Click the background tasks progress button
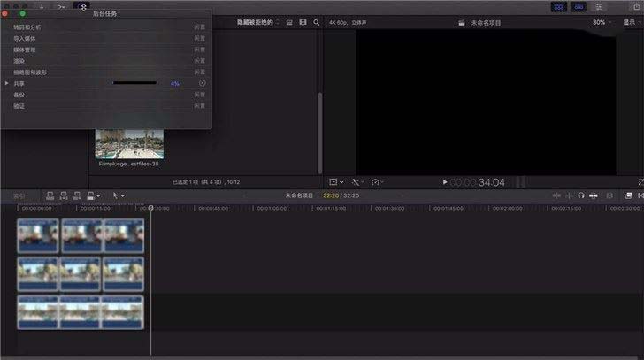Viewport: 644px width, 360px height. coord(82,6)
